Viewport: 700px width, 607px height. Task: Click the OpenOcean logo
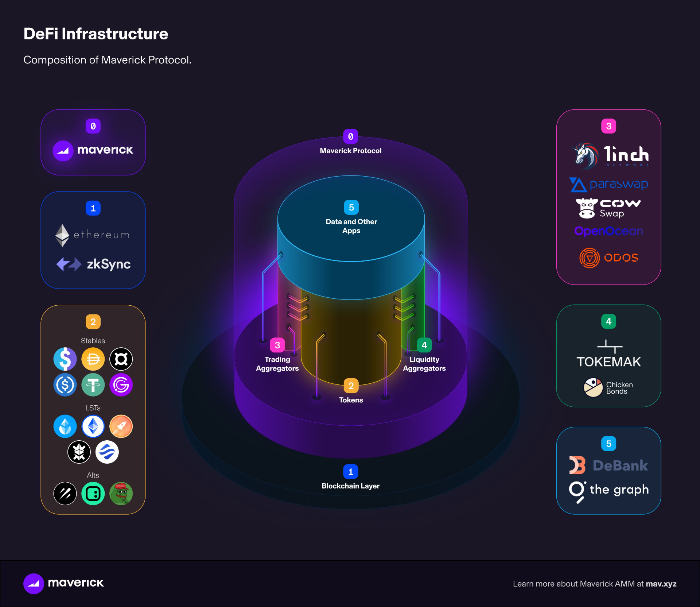[608, 231]
